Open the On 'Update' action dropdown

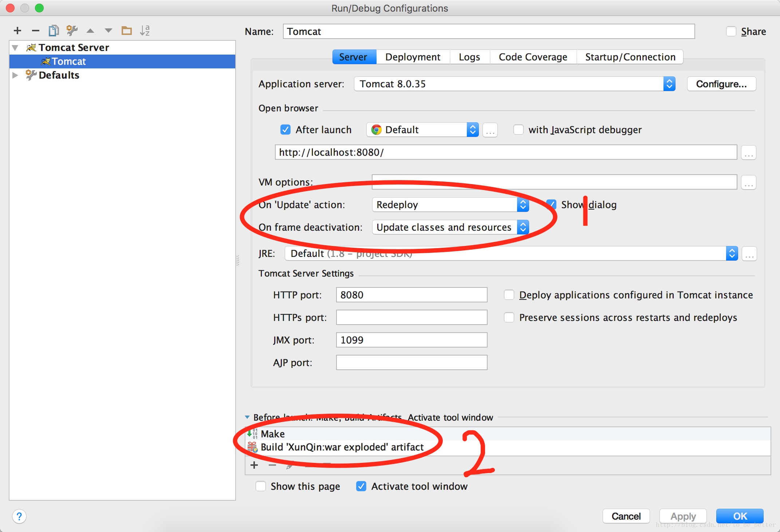tap(450, 205)
